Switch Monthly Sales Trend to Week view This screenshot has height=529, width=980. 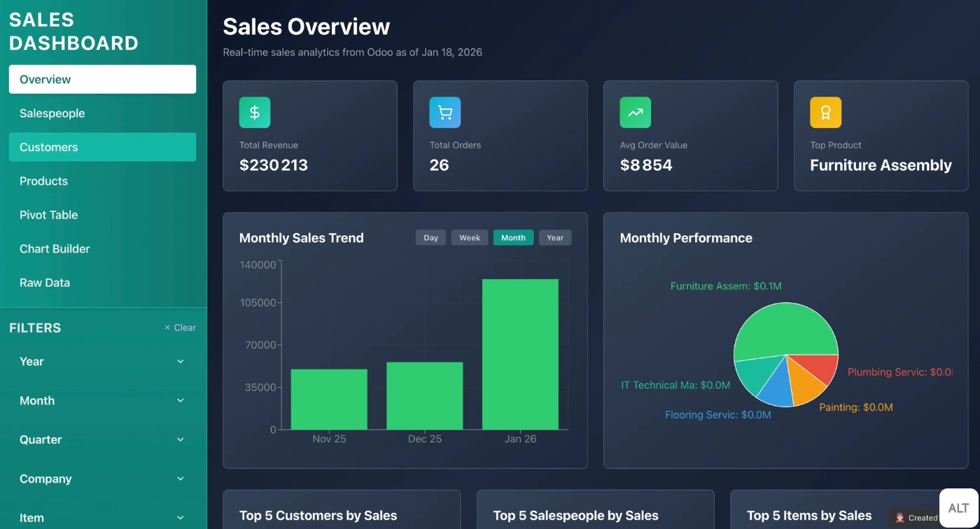[469, 237]
